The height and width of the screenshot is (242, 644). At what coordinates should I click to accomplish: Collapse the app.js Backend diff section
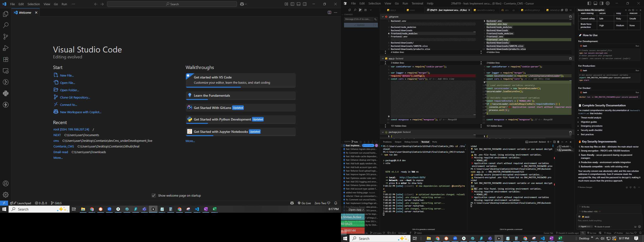click(x=383, y=59)
